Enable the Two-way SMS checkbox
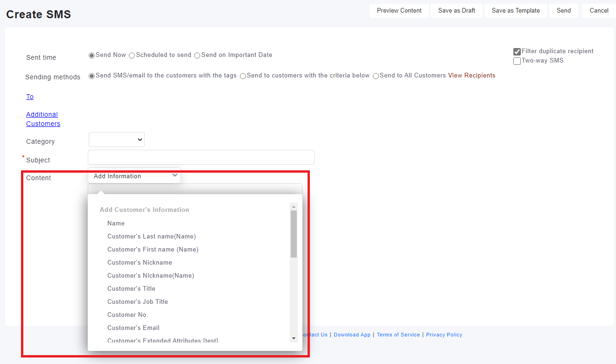Image resolution: width=616 pixels, height=364 pixels. 517,61
